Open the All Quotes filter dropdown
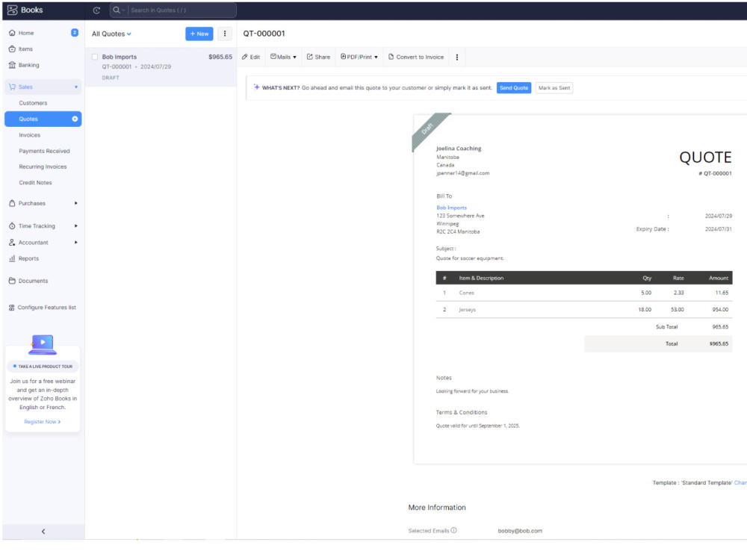Image resolution: width=747 pixels, height=560 pixels. click(111, 34)
